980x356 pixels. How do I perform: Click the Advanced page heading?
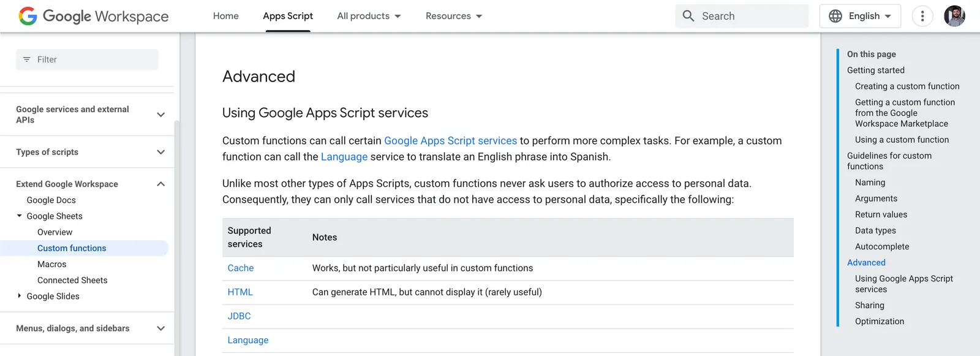(x=258, y=77)
